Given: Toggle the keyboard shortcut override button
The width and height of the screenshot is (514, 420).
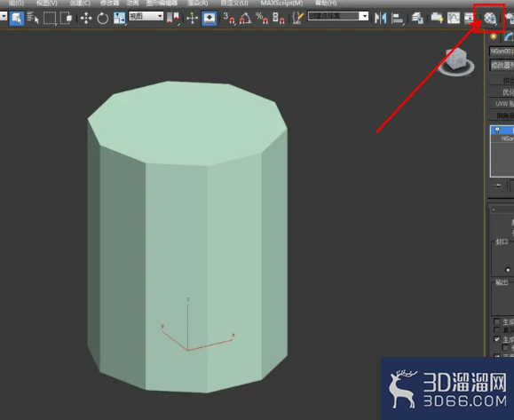Looking at the screenshot, I should coord(210,18).
